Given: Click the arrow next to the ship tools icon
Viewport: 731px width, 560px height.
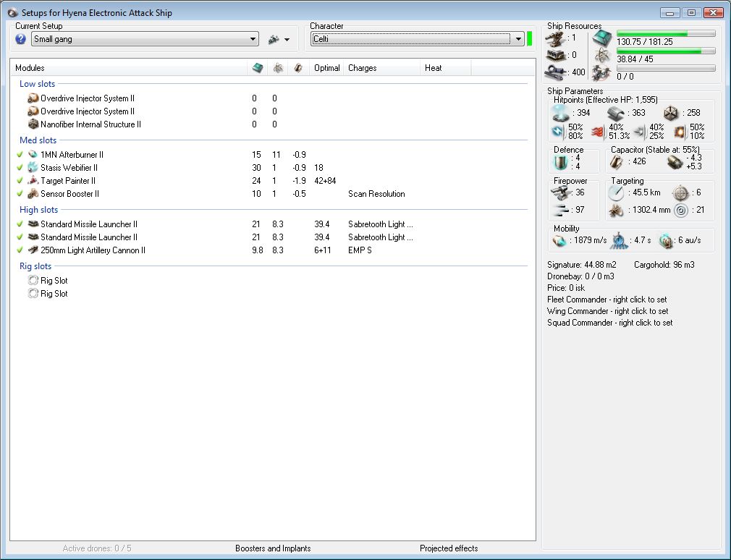Looking at the screenshot, I should pos(287,40).
